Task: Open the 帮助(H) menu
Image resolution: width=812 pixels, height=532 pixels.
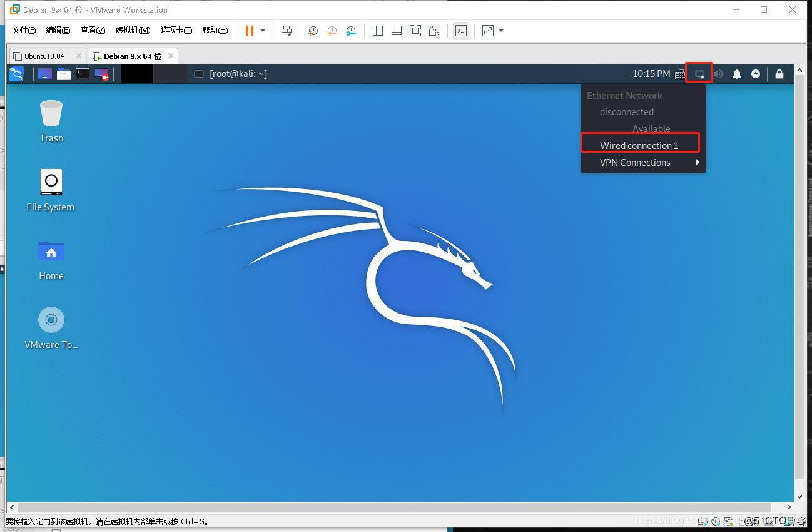Action: (215, 30)
